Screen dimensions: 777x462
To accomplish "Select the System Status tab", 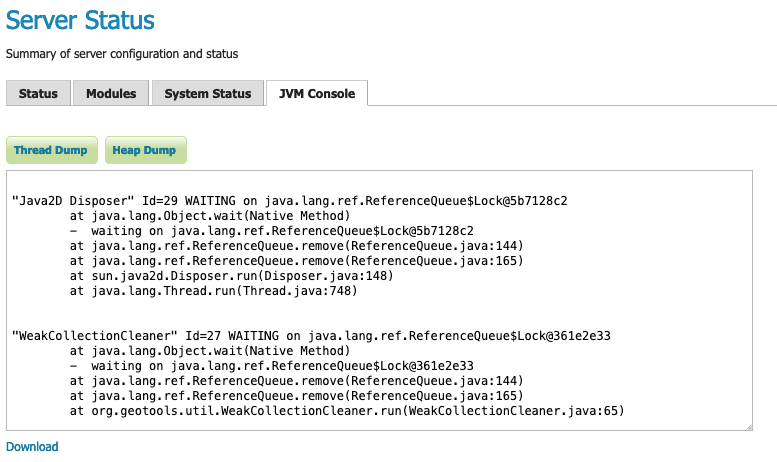I will 207,94.
